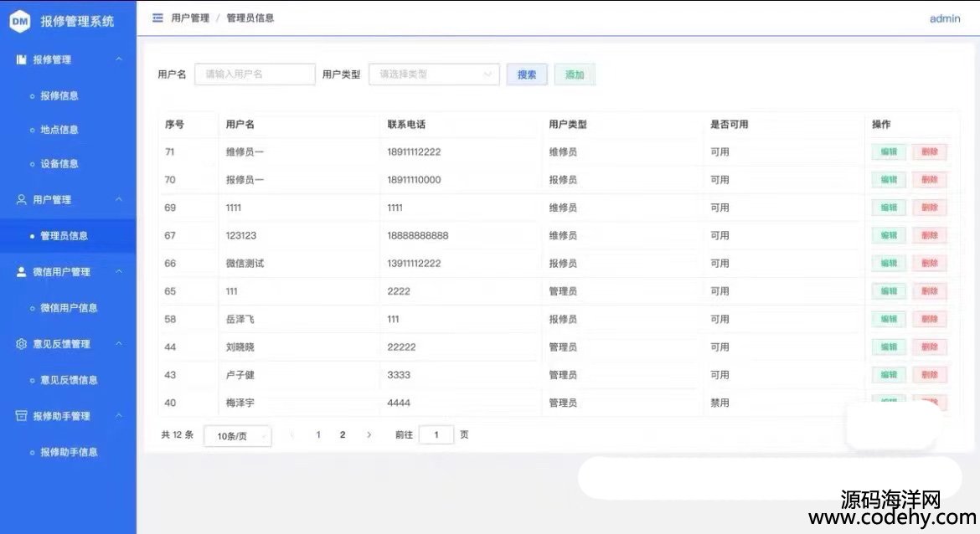Click the 微信用户管理 user icon
The width and height of the screenshot is (980, 534).
21,272
